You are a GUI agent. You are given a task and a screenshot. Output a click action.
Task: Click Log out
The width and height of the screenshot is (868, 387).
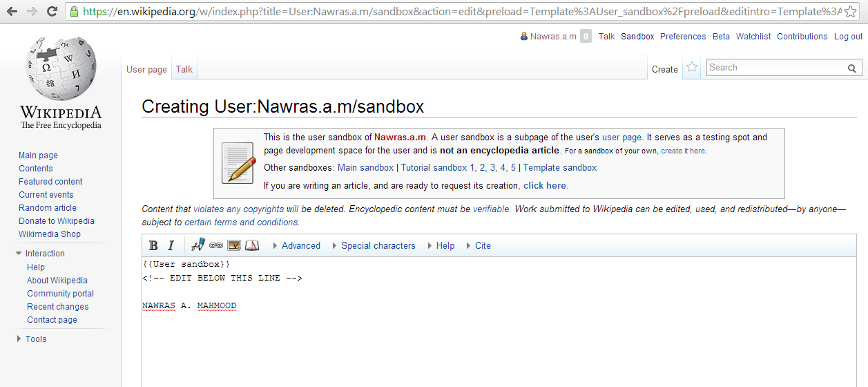pos(848,37)
